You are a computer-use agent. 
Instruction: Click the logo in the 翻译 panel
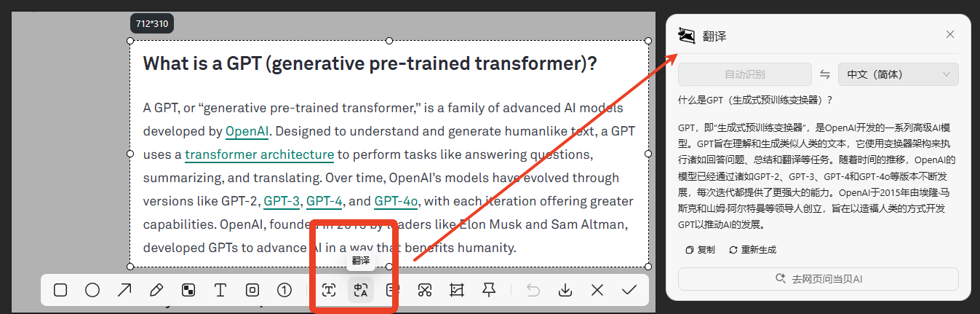pos(686,35)
